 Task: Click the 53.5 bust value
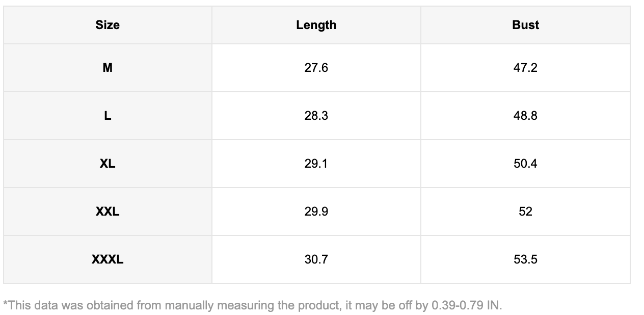525,259
